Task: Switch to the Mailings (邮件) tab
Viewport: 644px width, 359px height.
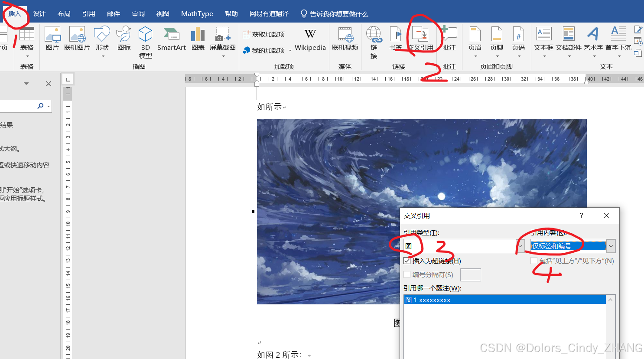Action: 113,14
